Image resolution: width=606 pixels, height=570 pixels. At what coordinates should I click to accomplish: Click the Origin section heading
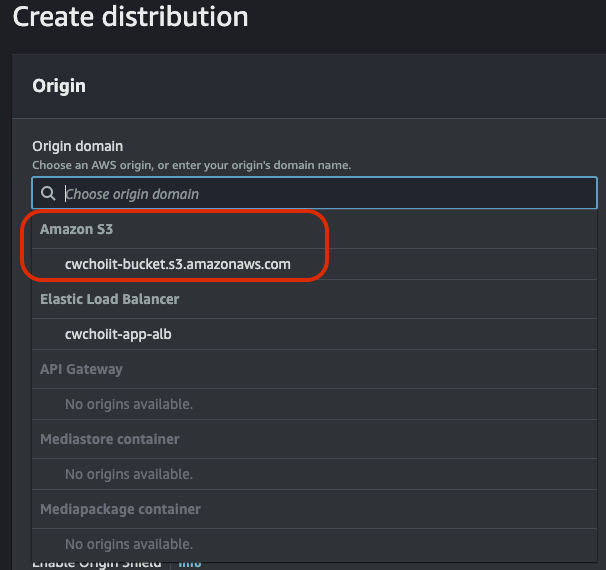[59, 86]
